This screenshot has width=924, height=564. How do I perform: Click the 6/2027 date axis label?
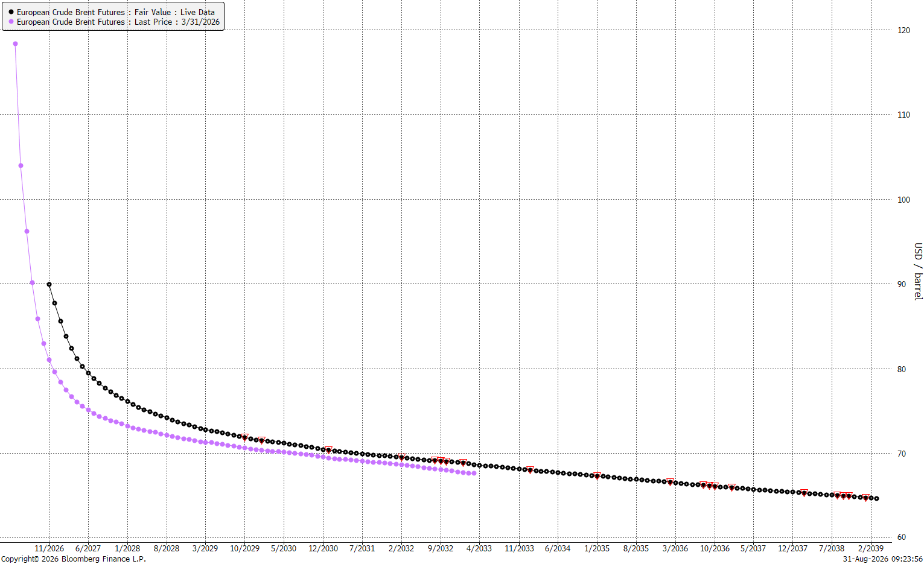coord(88,548)
